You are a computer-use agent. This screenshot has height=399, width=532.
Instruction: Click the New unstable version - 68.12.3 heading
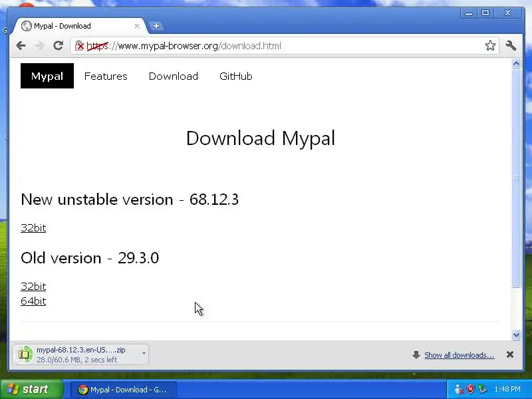pos(130,199)
